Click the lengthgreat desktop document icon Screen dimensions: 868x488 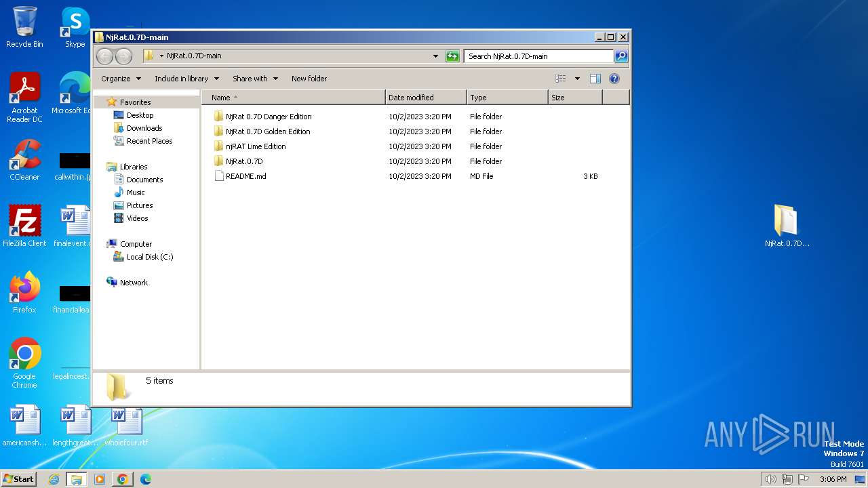75,426
